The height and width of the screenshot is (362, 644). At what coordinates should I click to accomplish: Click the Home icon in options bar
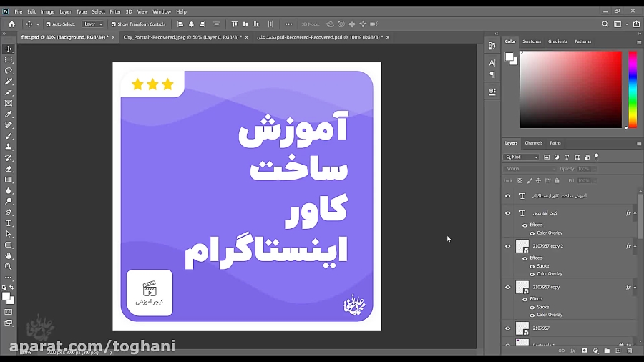coord(11,24)
